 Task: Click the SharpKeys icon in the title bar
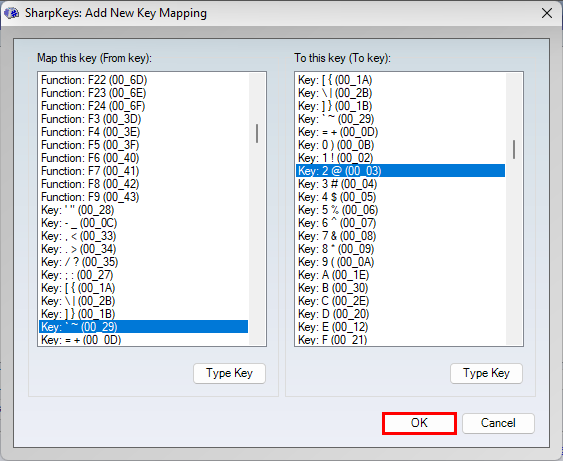click(x=11, y=13)
